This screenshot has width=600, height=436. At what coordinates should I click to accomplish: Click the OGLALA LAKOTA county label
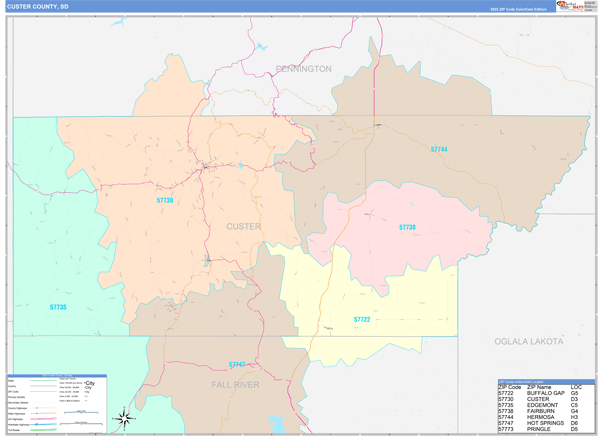click(x=529, y=341)
